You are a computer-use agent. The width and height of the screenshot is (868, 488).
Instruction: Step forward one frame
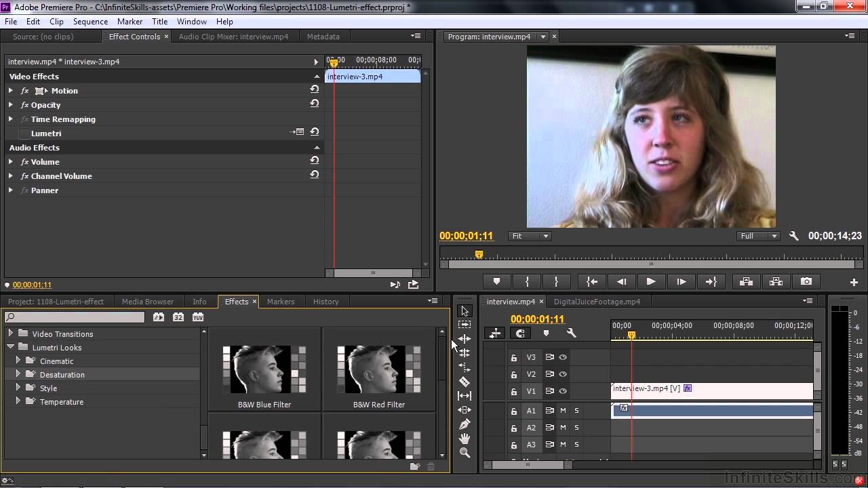click(682, 282)
